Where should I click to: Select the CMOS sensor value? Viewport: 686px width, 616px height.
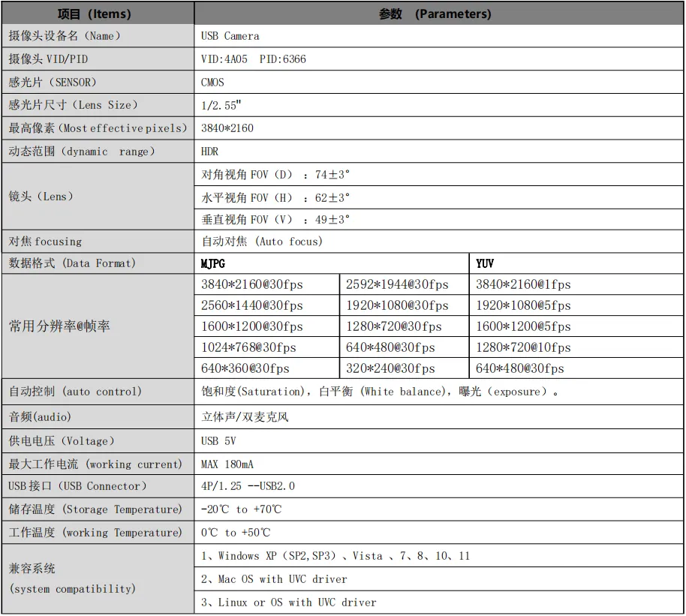(212, 83)
